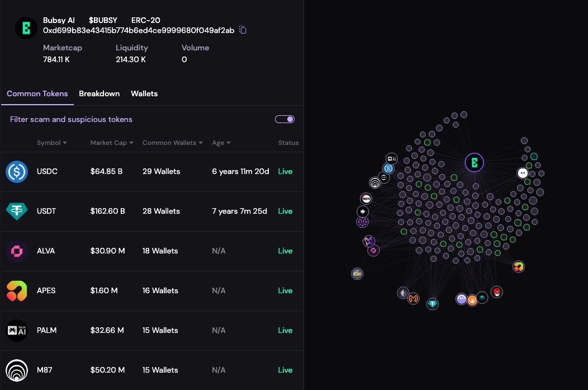Click the copy contract address icon

point(242,30)
